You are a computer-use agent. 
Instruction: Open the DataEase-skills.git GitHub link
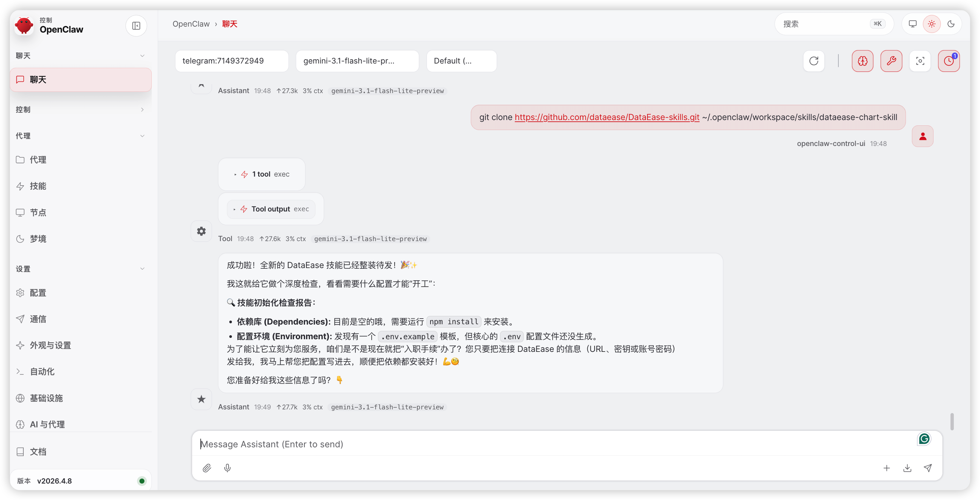click(x=607, y=117)
